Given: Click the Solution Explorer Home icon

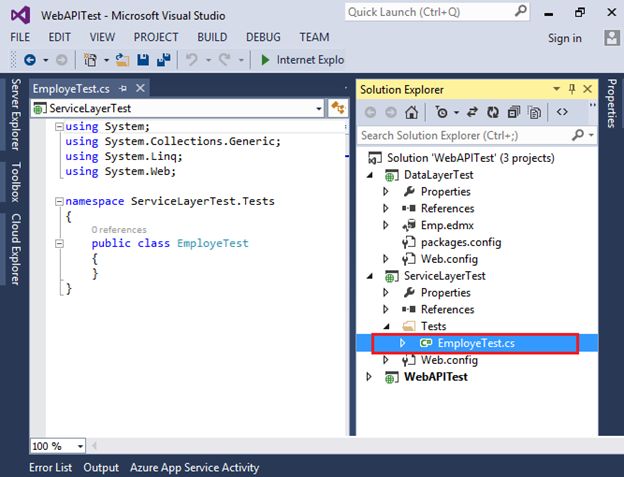Looking at the screenshot, I should coord(411,113).
